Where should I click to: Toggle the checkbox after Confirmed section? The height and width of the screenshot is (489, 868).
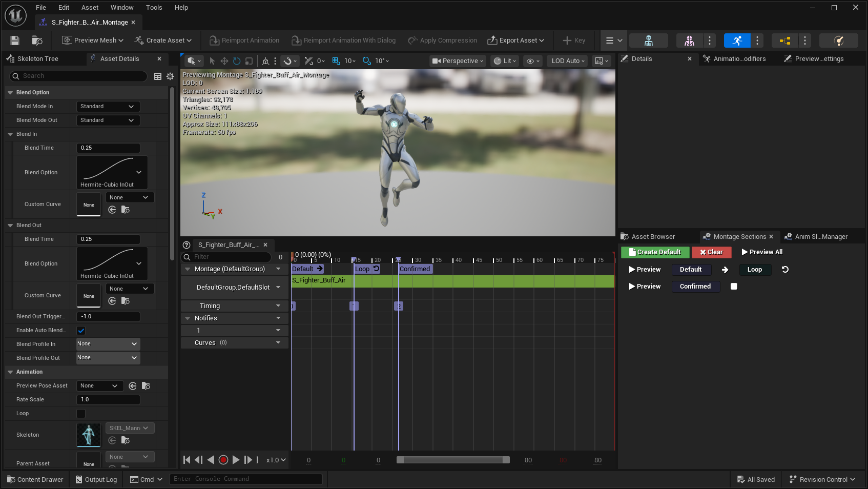pos(734,287)
